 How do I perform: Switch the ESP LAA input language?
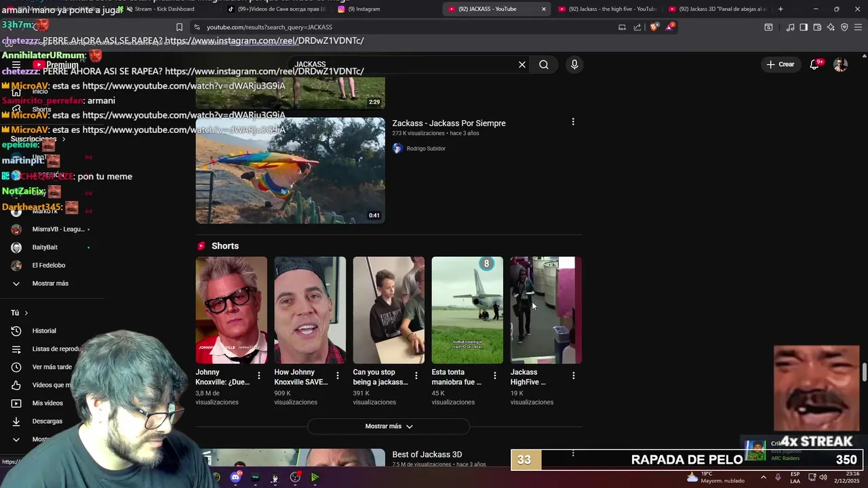795,477
